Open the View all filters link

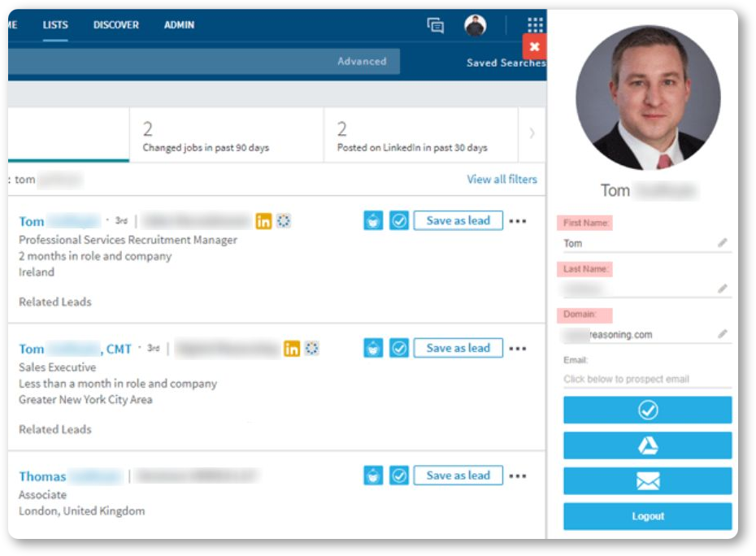click(502, 180)
